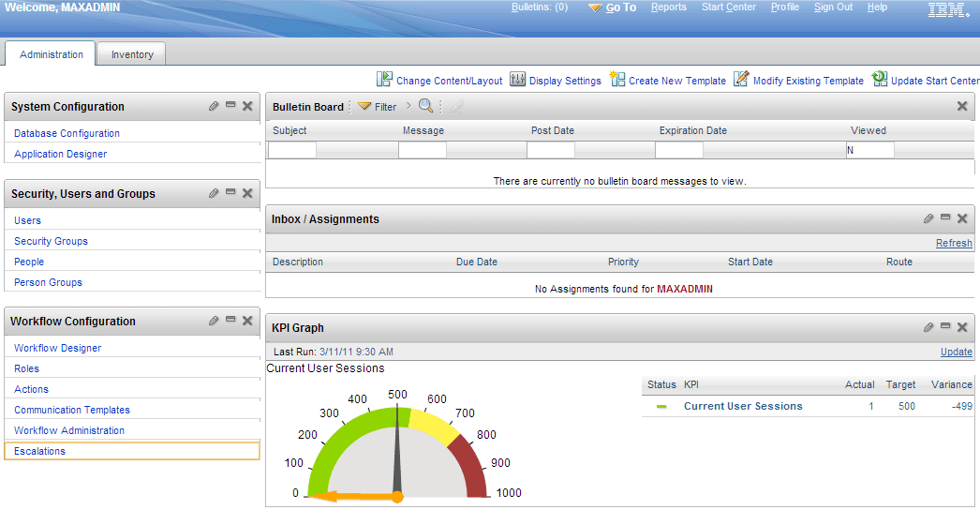This screenshot has height=510, width=980.
Task: Click the Expiration Date filter field
Action: [679, 150]
